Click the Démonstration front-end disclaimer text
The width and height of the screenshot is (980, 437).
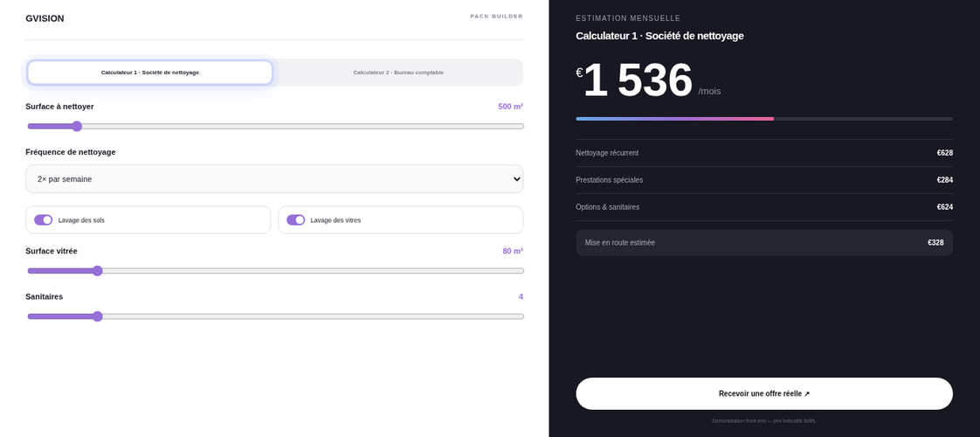[x=763, y=420]
